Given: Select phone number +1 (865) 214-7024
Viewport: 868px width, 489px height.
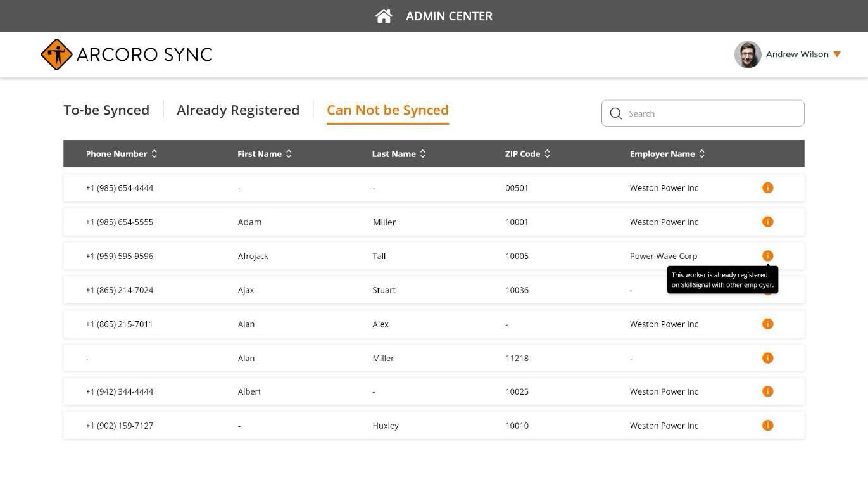Looking at the screenshot, I should point(120,290).
